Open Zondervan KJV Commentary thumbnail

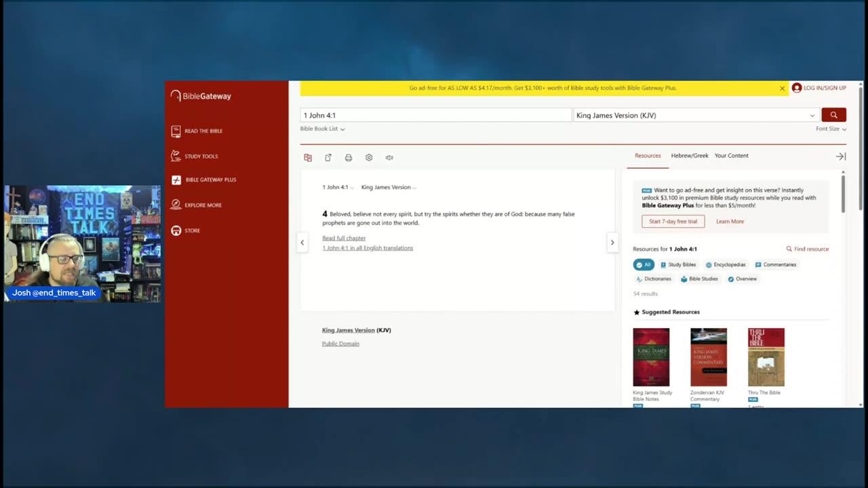point(709,357)
